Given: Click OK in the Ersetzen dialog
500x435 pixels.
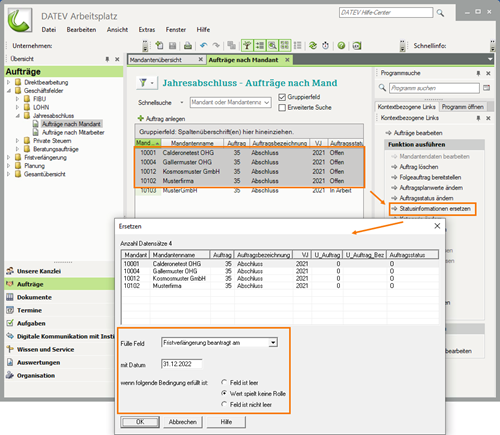Looking at the screenshot, I should pos(140,422).
